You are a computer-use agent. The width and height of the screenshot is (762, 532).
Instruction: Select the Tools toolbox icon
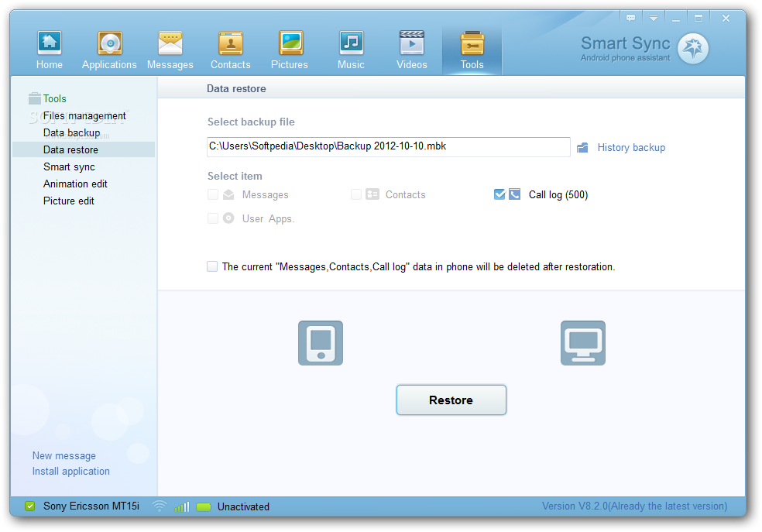[x=472, y=43]
